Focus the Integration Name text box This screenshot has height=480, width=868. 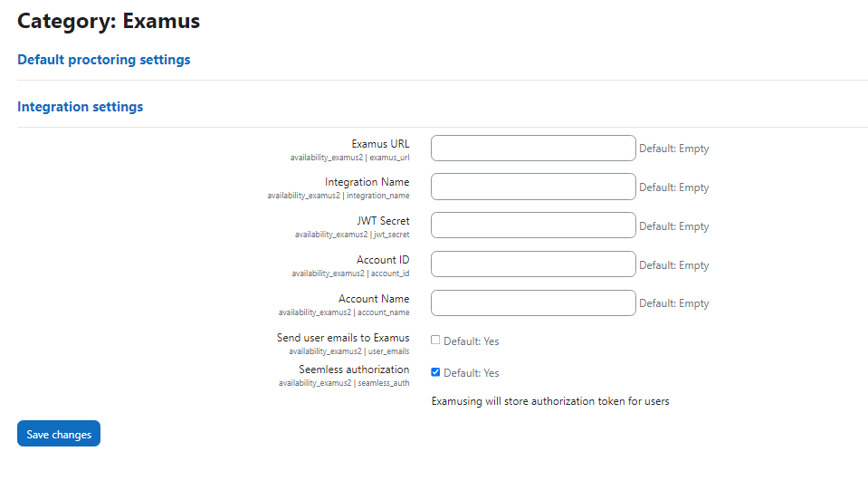[533, 187]
